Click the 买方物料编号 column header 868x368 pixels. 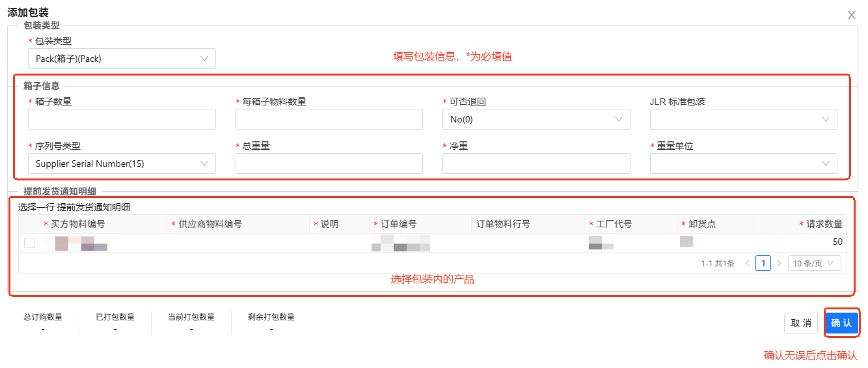(77, 224)
